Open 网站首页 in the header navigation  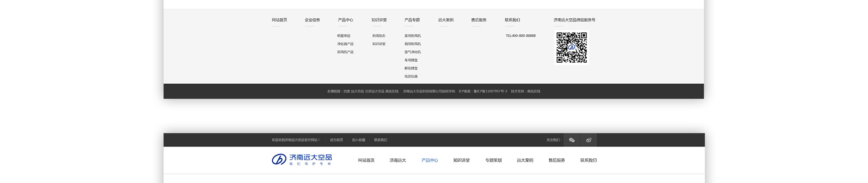click(366, 161)
